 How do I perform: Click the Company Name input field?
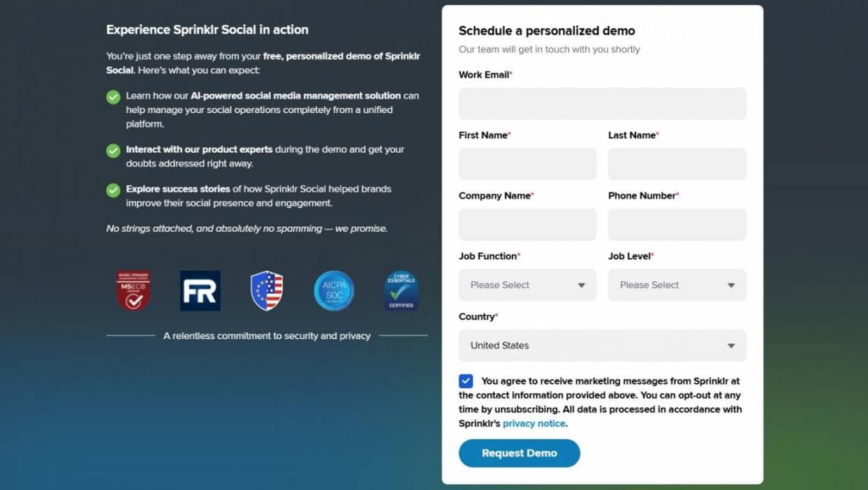(x=527, y=225)
